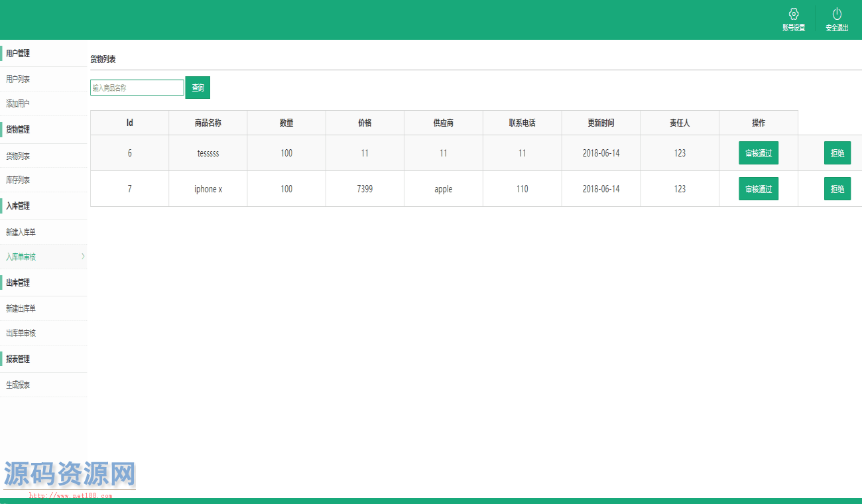This screenshot has width=862, height=504.
Task: Select 入库单审核 in the sidebar
Action: pyautogui.click(x=21, y=257)
